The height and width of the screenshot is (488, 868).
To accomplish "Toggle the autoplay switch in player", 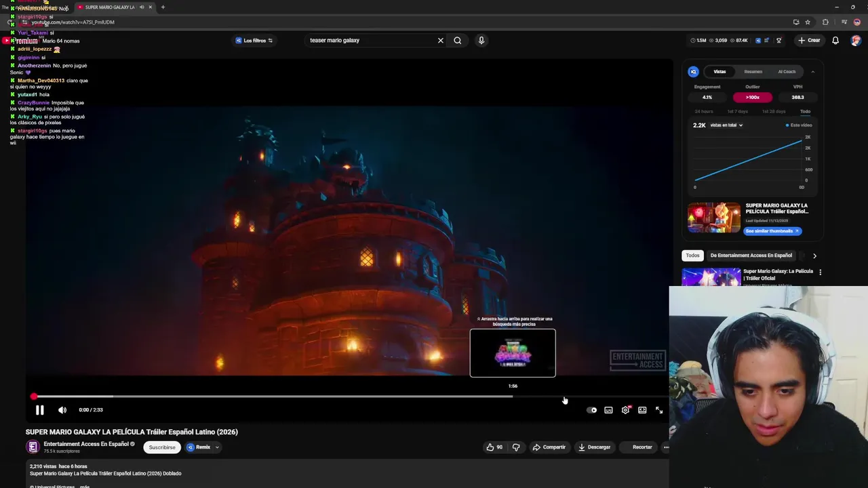I will pos(591,410).
